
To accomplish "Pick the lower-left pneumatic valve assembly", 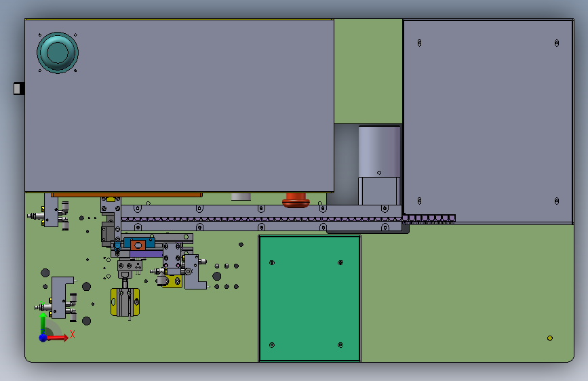I will [57, 299].
